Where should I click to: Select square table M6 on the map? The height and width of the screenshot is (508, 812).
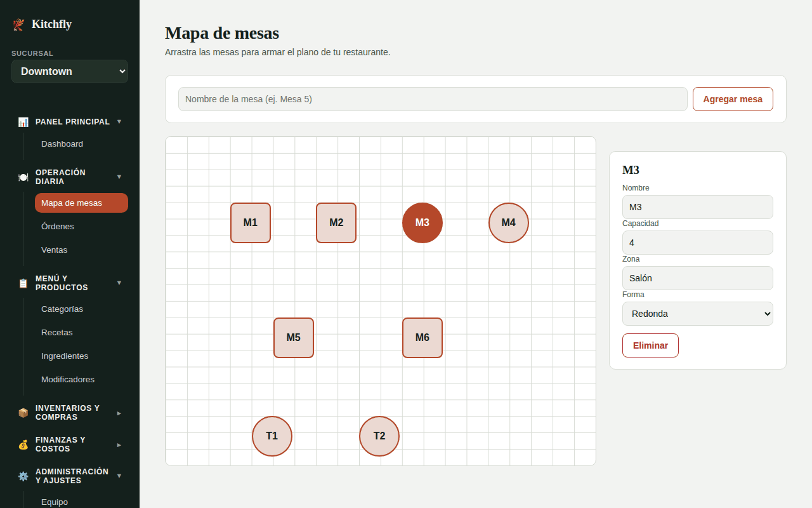tap(422, 338)
